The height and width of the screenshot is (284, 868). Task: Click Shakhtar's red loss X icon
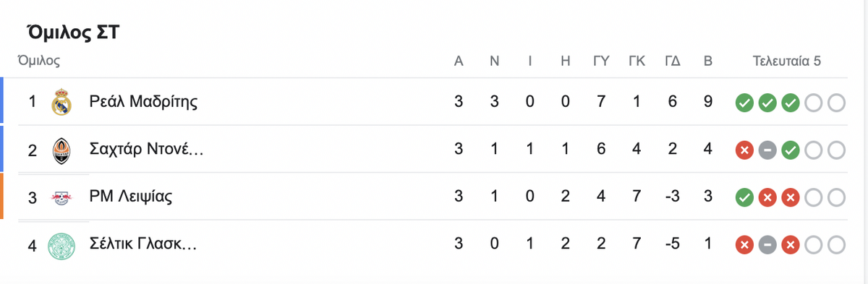click(x=744, y=150)
